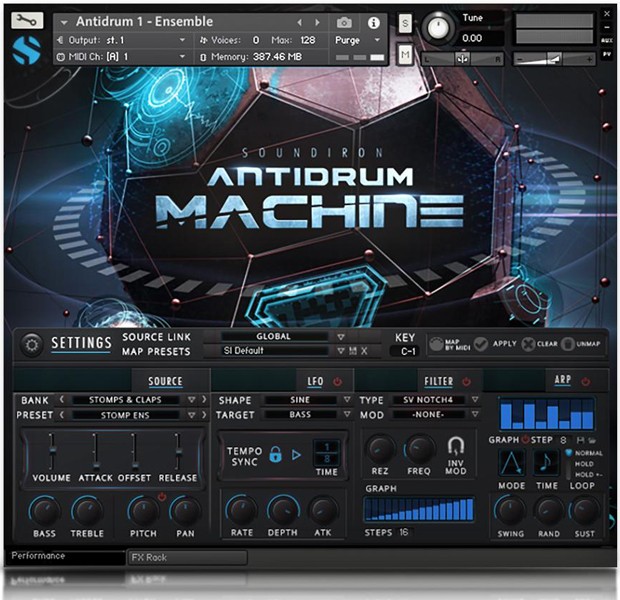620x600 pixels.
Task: Click the Map by MIDI icon
Action: [x=437, y=344]
